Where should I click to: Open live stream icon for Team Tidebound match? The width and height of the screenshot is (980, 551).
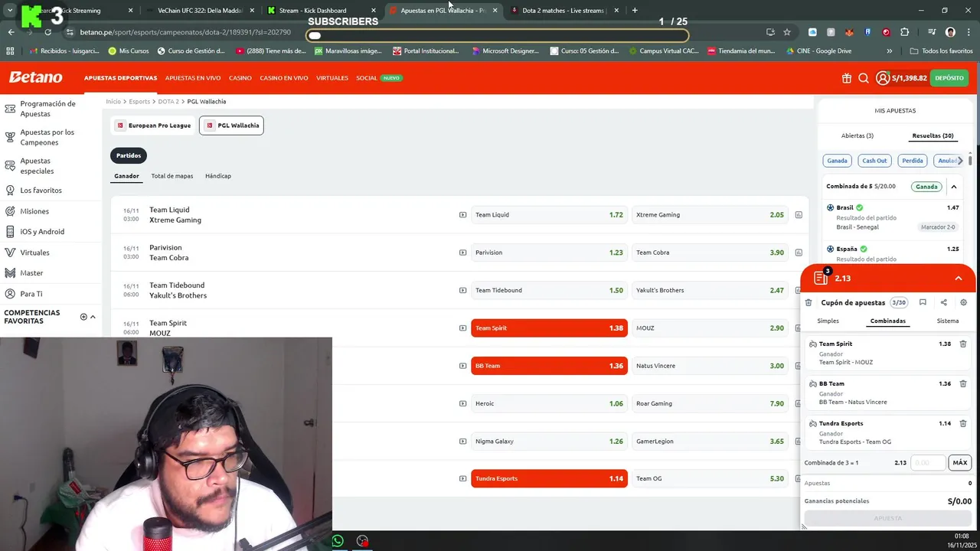462,290
